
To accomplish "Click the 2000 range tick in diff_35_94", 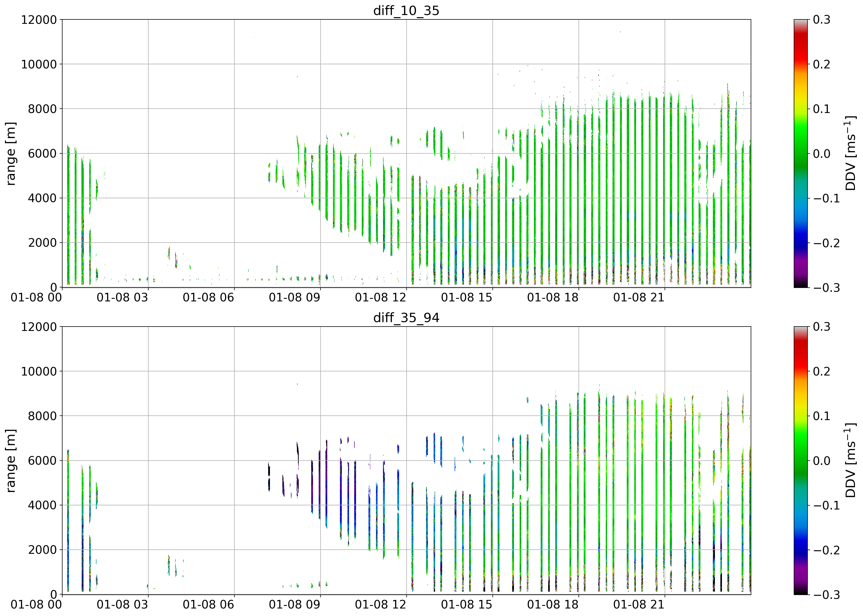I will coord(42,550).
